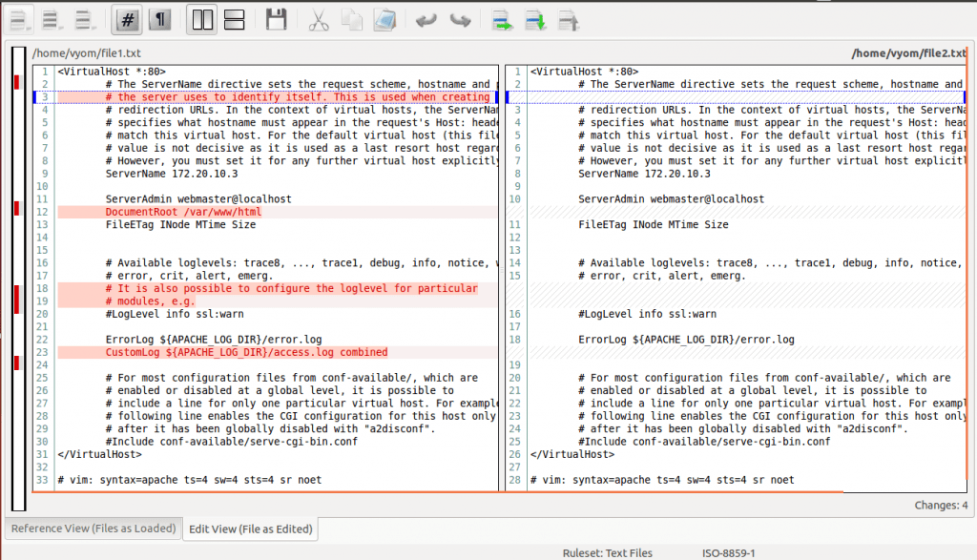Save the current file
The height and width of the screenshot is (560, 977).
pos(277,19)
